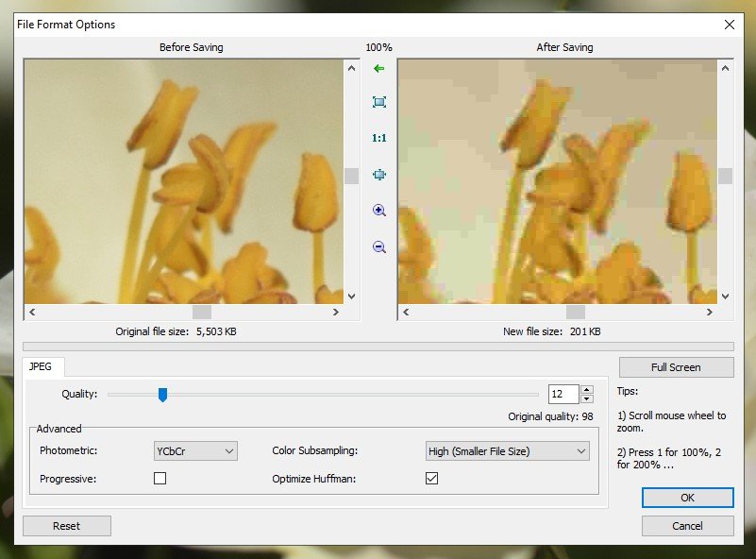
Task: Open the Photometric YCbCr dropdown
Action: point(195,451)
